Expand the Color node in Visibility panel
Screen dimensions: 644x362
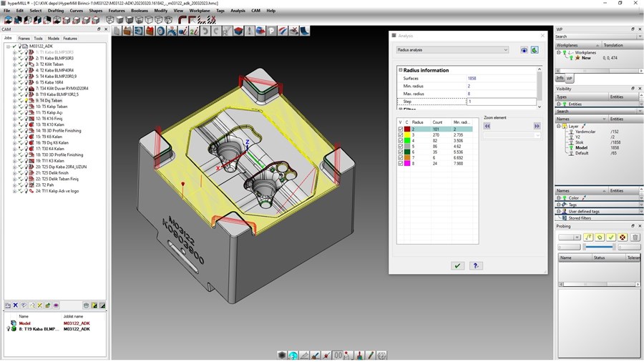point(559,198)
